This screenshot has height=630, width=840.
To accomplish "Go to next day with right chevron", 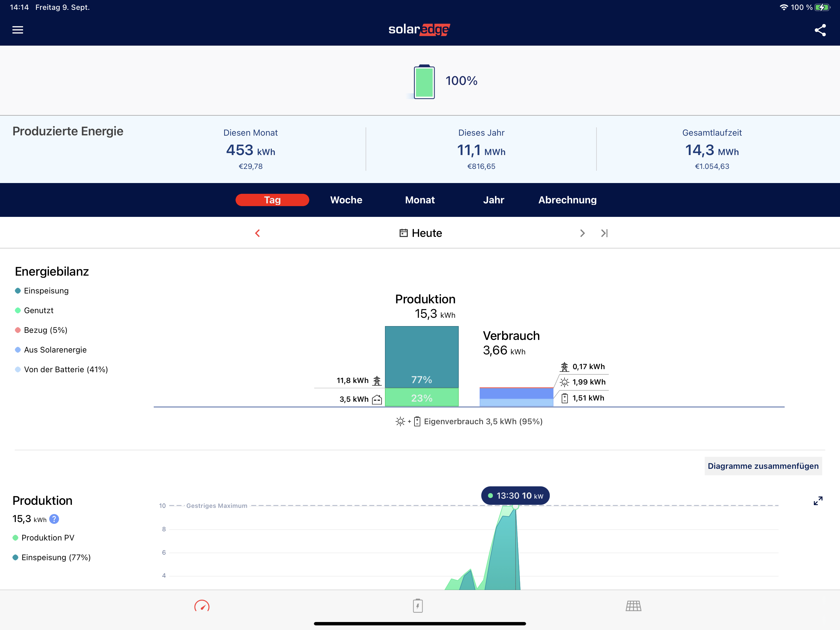I will 582,233.
